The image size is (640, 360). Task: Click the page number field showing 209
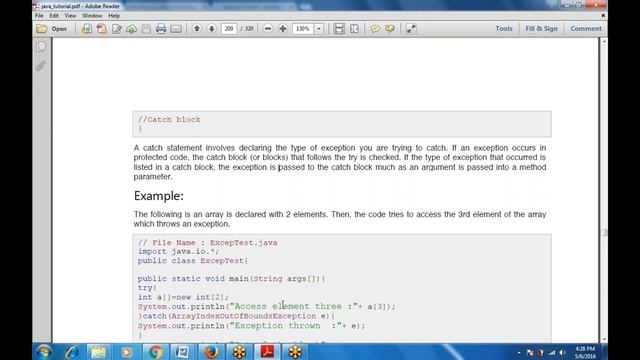tap(229, 29)
